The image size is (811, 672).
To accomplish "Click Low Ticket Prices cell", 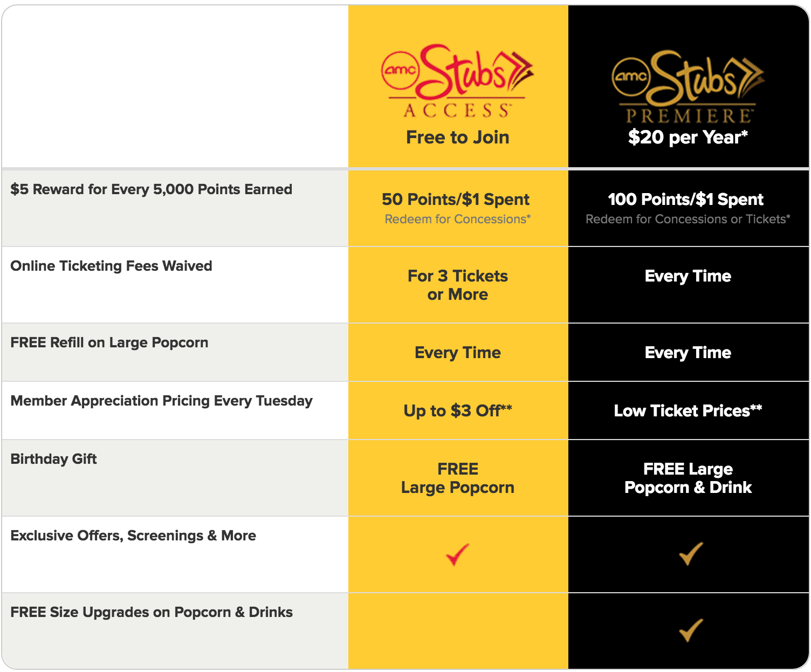I will click(x=689, y=411).
